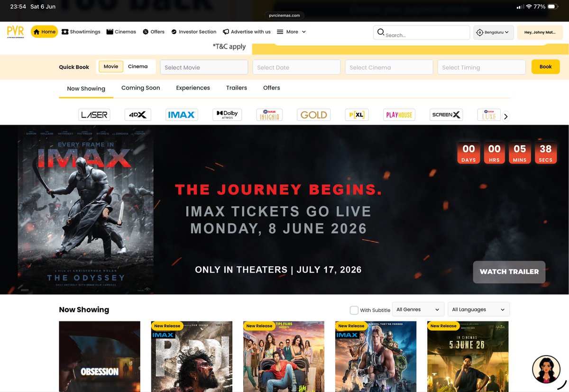Switch to the Trailers tab
This screenshot has width=569, height=392.
[x=237, y=88]
